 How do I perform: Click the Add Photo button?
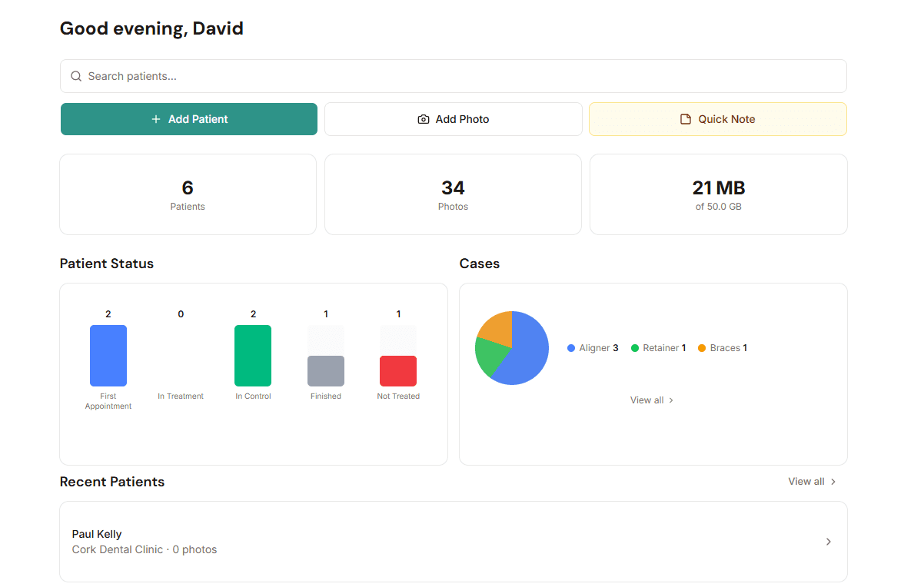click(x=454, y=119)
